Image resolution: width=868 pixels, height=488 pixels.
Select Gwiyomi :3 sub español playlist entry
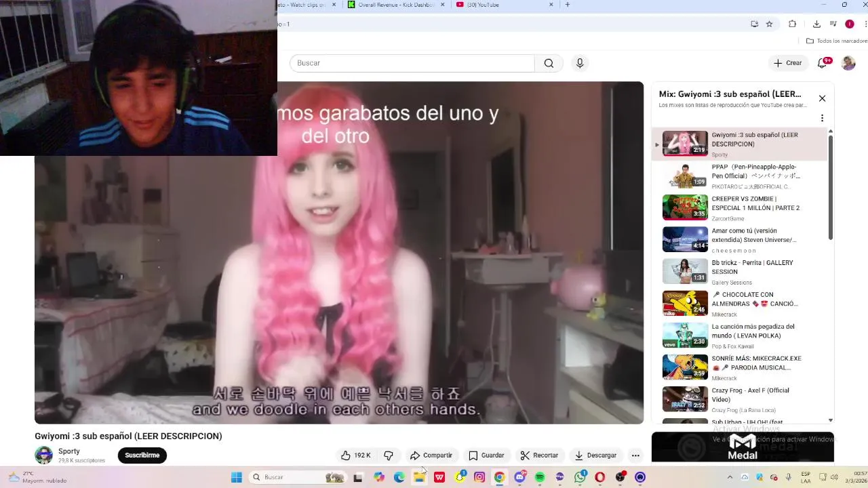pyautogui.click(x=739, y=144)
